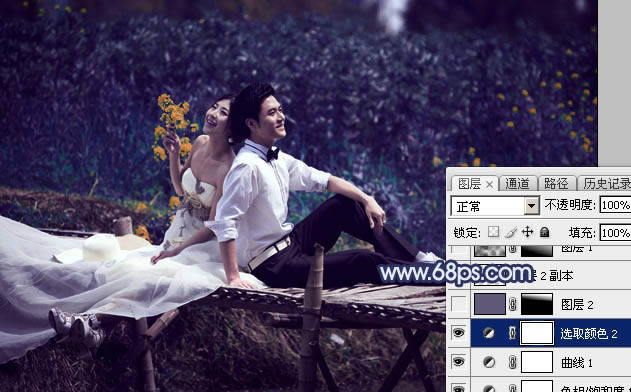Screen dimensions: 631x392
Task: Open the 正常 blend mode dropdown
Action: pyautogui.click(x=495, y=206)
